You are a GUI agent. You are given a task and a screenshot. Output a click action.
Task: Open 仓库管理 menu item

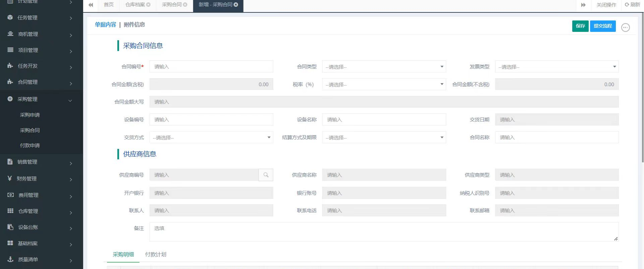pos(28,211)
